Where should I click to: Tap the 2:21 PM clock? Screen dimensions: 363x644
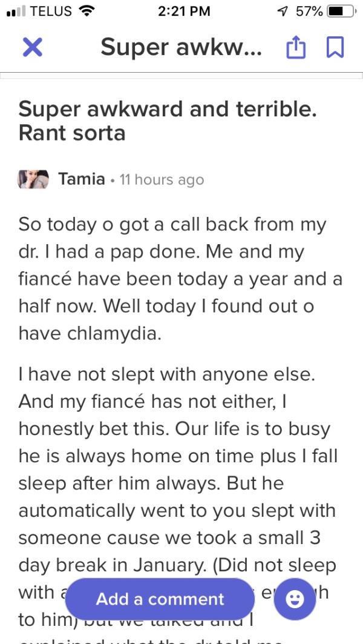(184, 11)
